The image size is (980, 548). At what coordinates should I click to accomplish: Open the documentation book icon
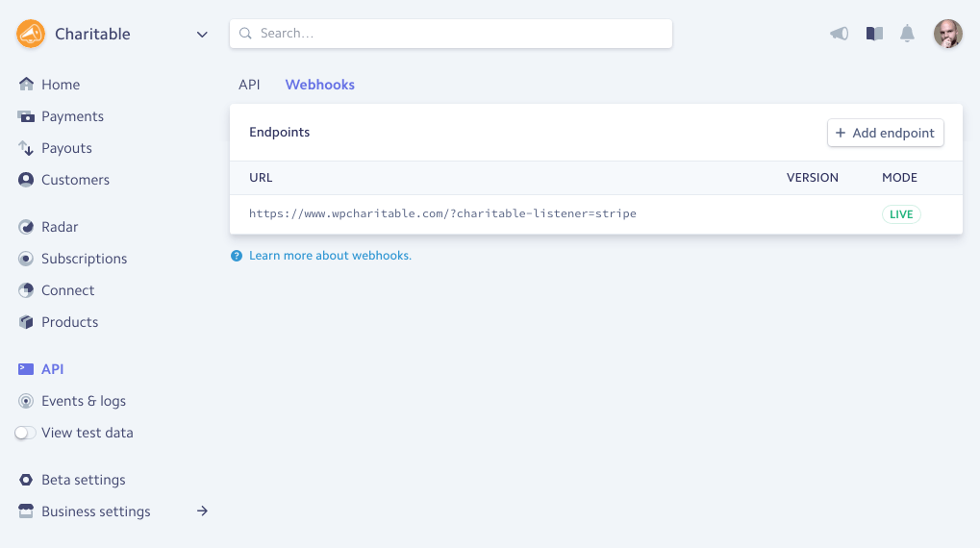pyautogui.click(x=874, y=34)
